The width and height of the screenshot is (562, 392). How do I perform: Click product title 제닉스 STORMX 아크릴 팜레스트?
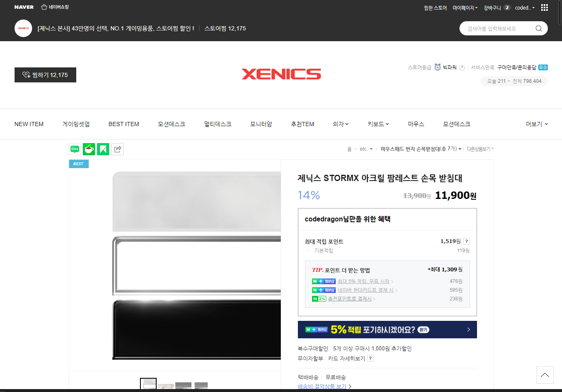380,178
